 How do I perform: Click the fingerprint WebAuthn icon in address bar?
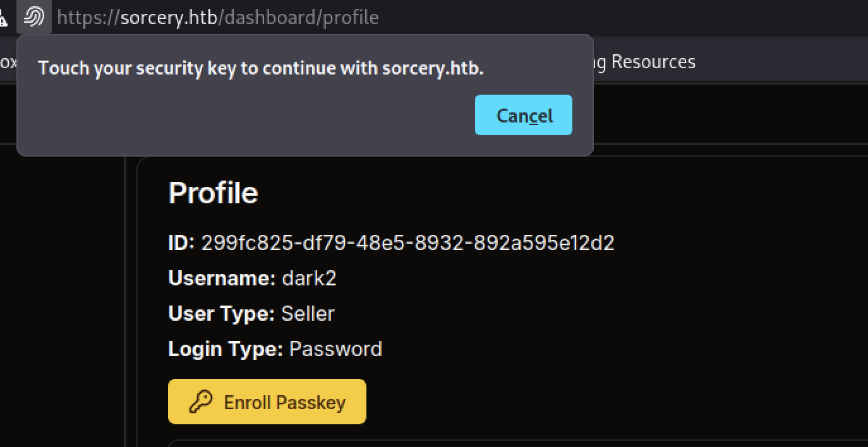[x=33, y=16]
